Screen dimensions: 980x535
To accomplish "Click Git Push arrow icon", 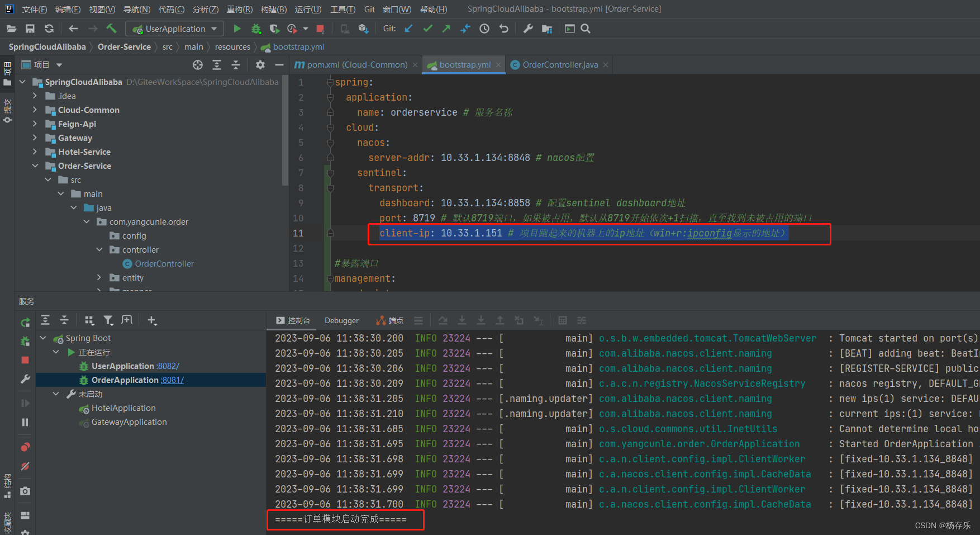I will point(446,29).
